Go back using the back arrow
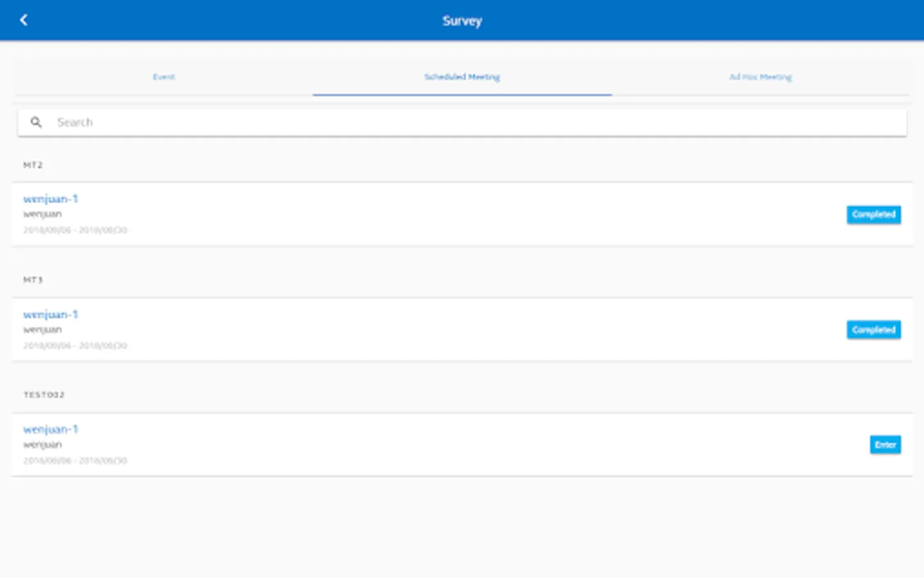Image resolution: width=924 pixels, height=578 pixels. click(24, 20)
